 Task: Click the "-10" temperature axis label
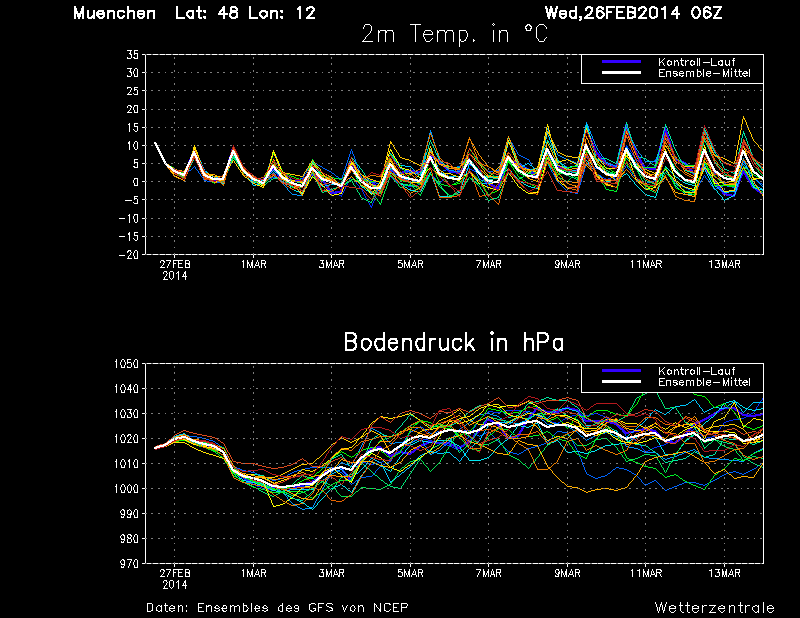129,218
